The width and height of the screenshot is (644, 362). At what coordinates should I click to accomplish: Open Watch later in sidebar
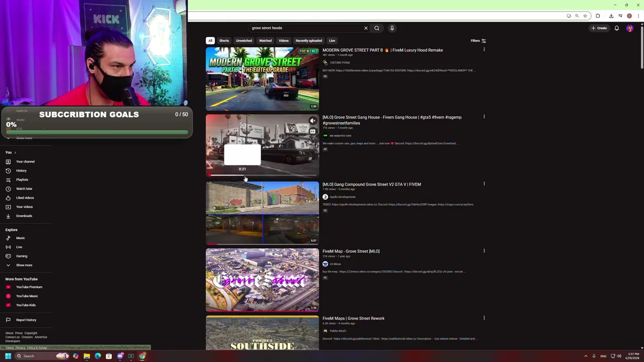coord(24,189)
